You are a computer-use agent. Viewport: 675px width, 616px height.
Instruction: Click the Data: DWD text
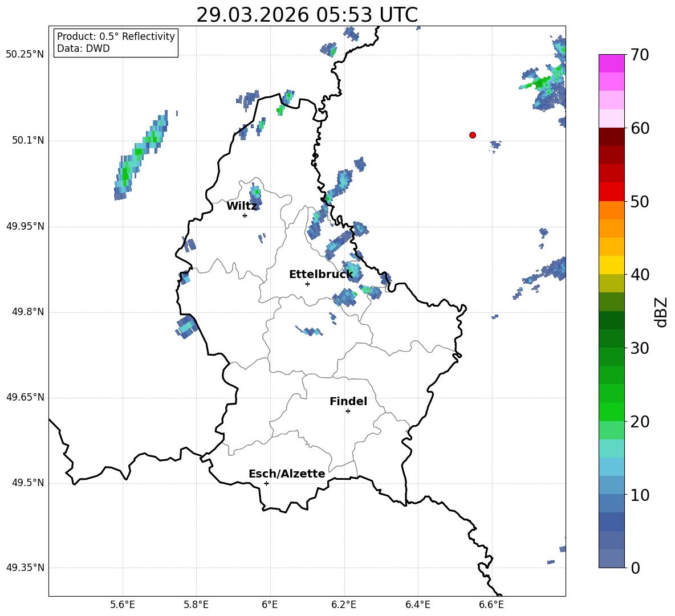83,48
